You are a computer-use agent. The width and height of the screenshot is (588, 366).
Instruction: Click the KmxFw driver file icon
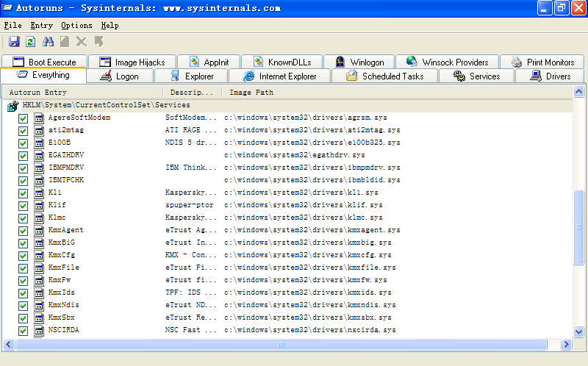[x=39, y=281]
